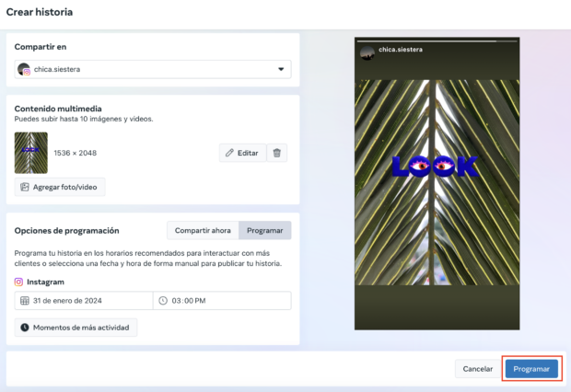The width and height of the screenshot is (571, 392).
Task: Click the photo icon on Agregar foto/video
Action: click(x=24, y=187)
